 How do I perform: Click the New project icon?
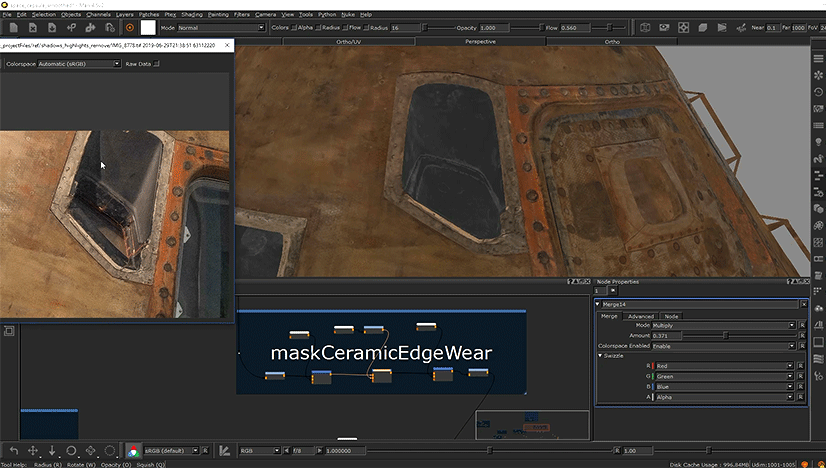[14, 27]
